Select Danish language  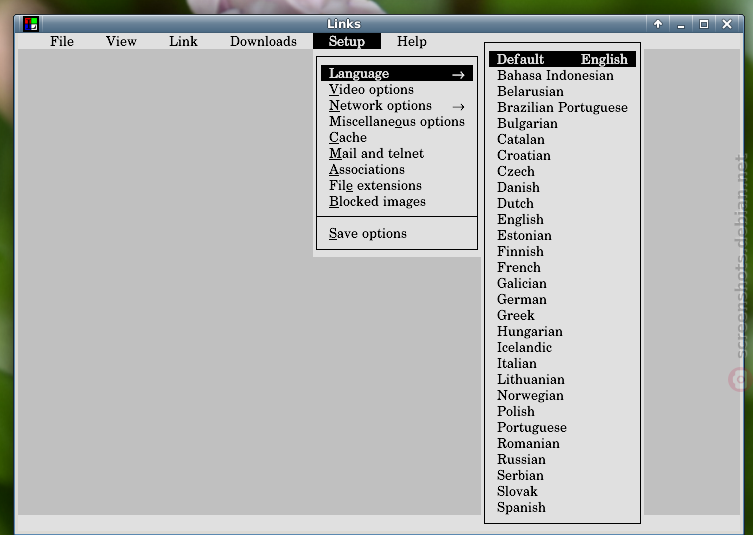point(562,187)
